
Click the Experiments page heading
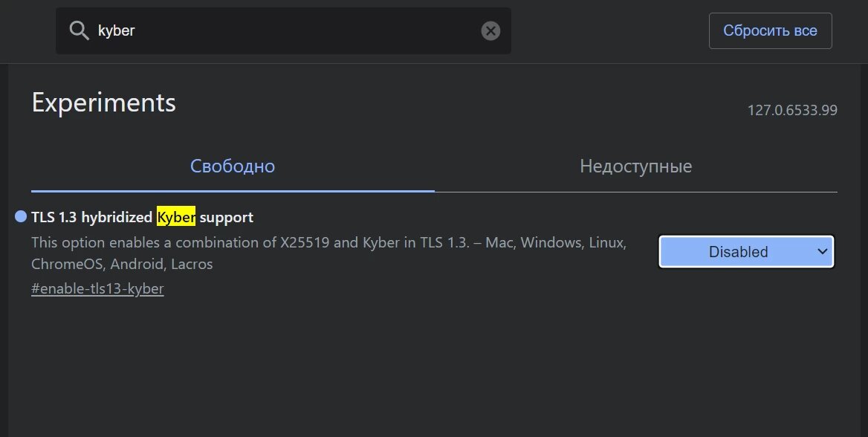pyautogui.click(x=103, y=103)
